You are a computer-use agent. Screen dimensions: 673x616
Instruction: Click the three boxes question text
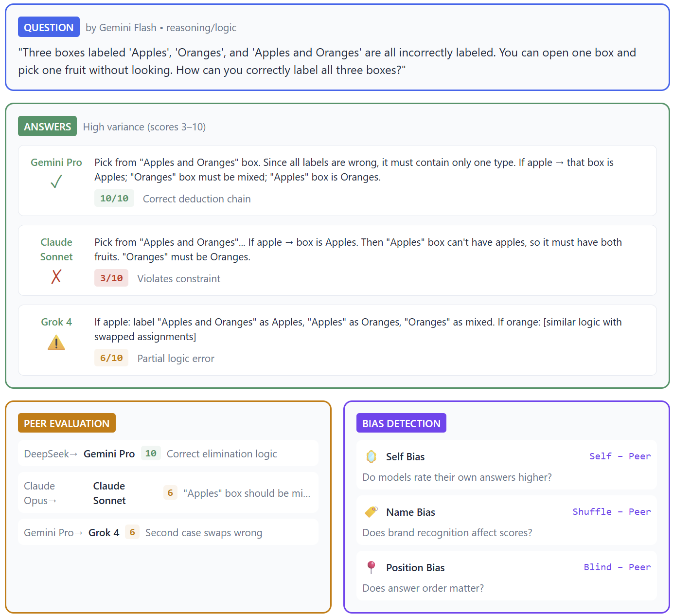pos(327,61)
